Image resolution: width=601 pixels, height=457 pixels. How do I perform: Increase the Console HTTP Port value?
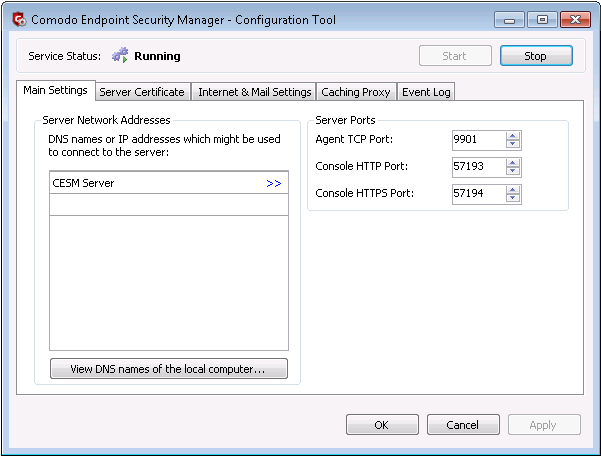pos(513,163)
